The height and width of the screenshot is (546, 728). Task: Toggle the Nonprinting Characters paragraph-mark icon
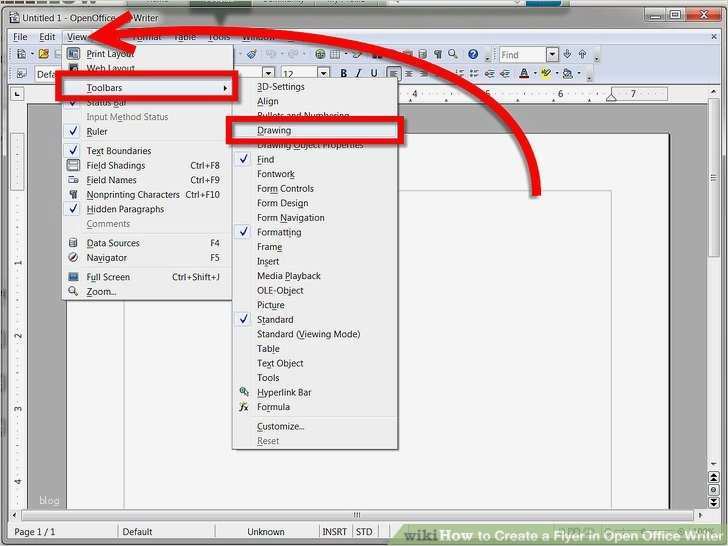437,54
